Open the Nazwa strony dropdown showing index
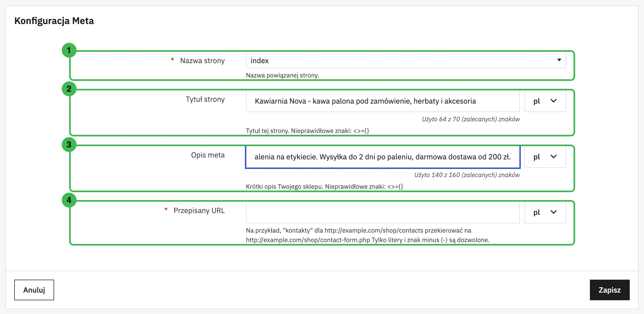This screenshot has height=314, width=644. pos(406,60)
